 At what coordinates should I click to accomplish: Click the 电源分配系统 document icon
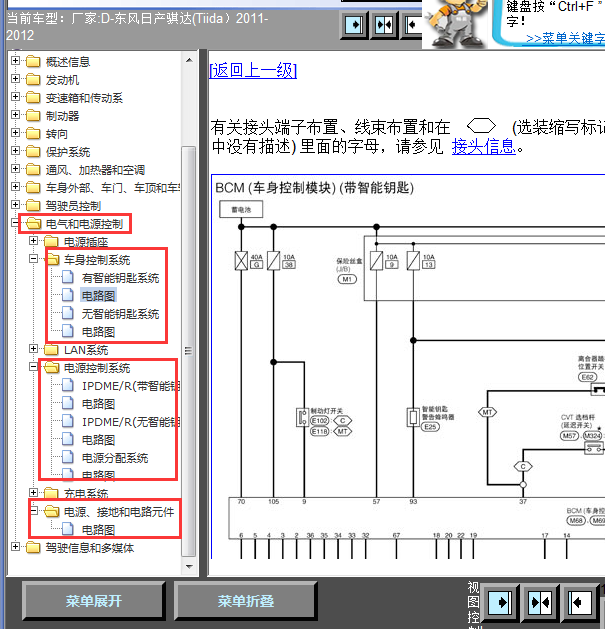[68, 457]
